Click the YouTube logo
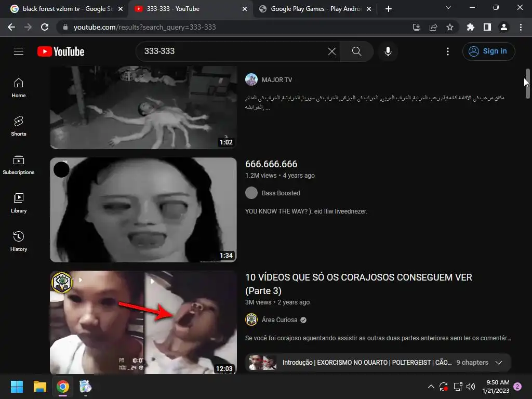532x399 pixels. (61, 51)
